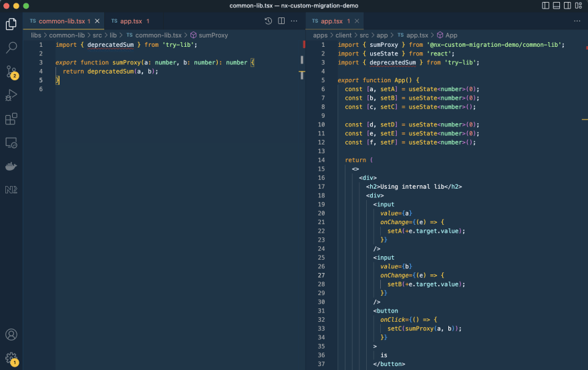
Task: Open the Nx Console view
Action: pos(11,190)
